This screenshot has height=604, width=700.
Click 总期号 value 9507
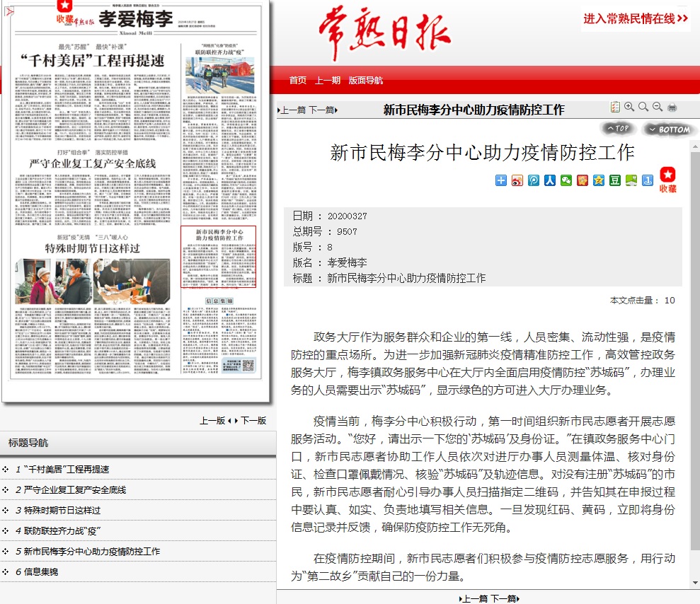point(347,231)
